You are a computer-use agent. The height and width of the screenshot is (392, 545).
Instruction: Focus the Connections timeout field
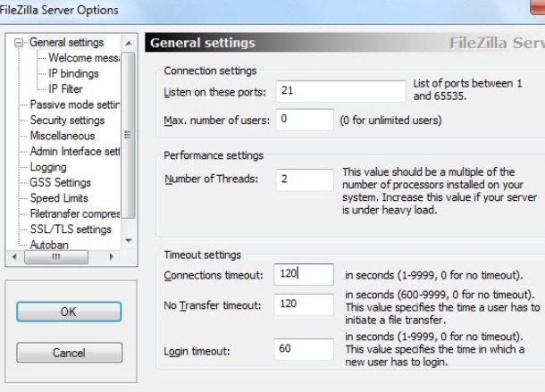(x=304, y=274)
